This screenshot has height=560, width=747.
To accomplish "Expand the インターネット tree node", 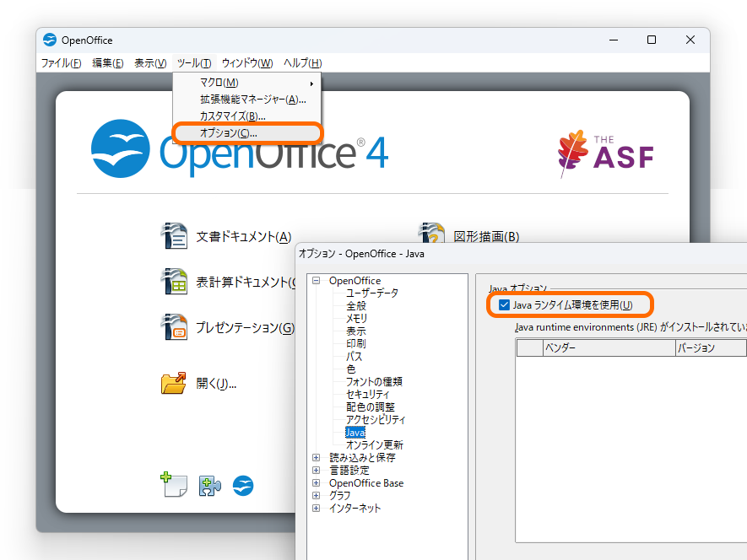I will 316,508.
